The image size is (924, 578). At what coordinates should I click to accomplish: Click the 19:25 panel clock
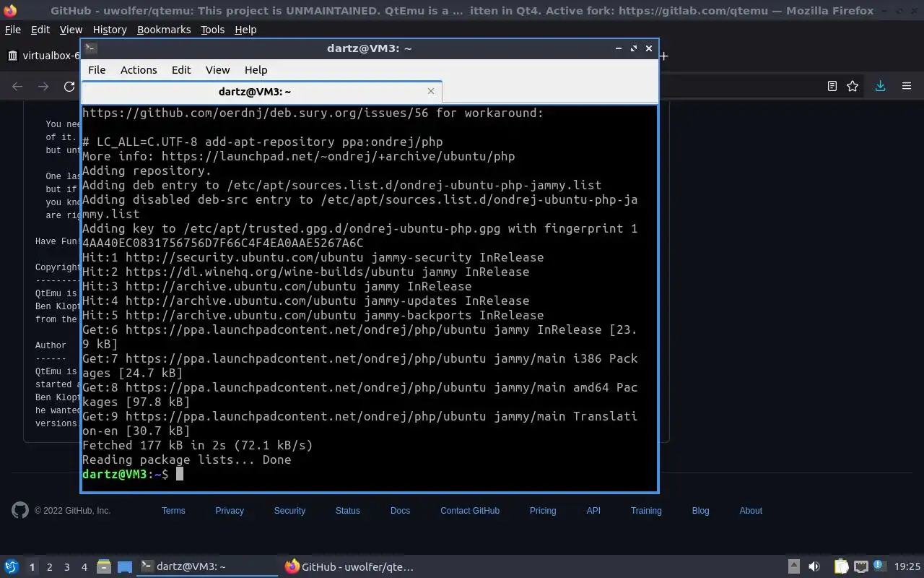point(907,567)
